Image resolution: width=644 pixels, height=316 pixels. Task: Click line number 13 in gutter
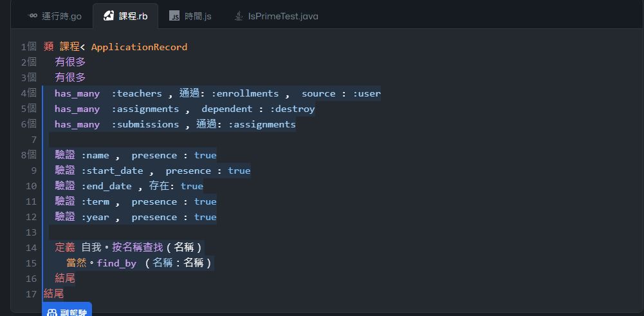32,232
